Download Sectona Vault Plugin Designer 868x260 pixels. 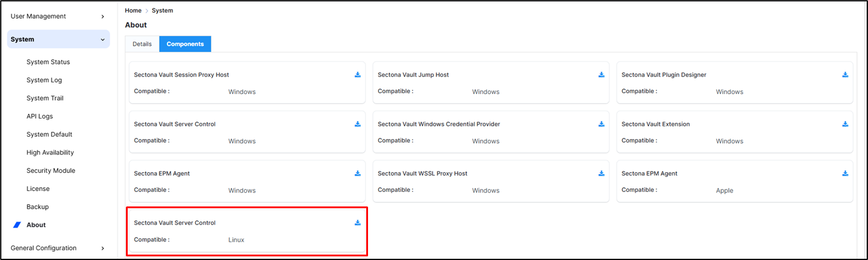(x=845, y=75)
